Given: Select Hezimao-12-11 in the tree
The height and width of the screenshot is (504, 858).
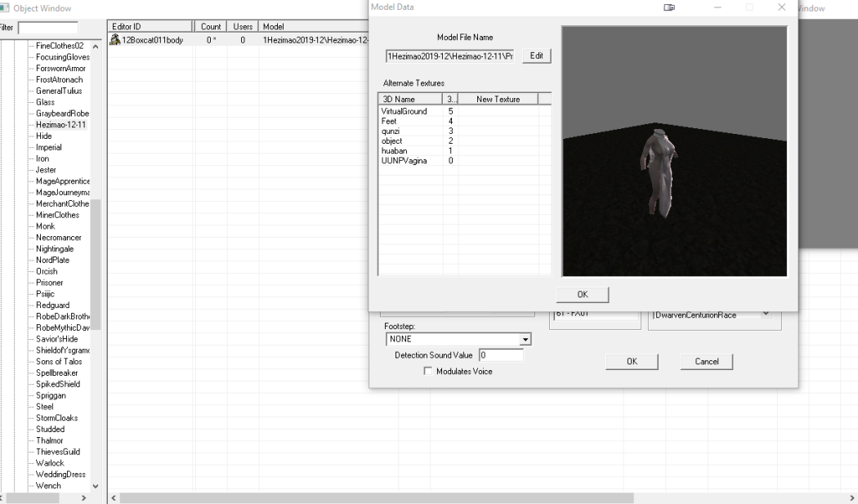Looking at the screenshot, I should coord(60,125).
